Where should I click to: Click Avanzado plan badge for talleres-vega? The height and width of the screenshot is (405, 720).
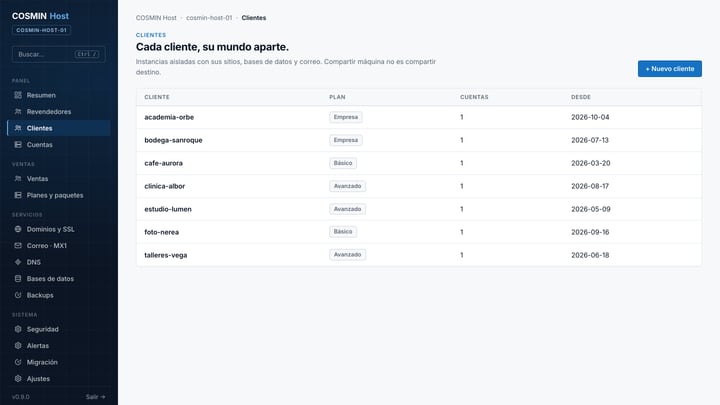pyautogui.click(x=348, y=255)
